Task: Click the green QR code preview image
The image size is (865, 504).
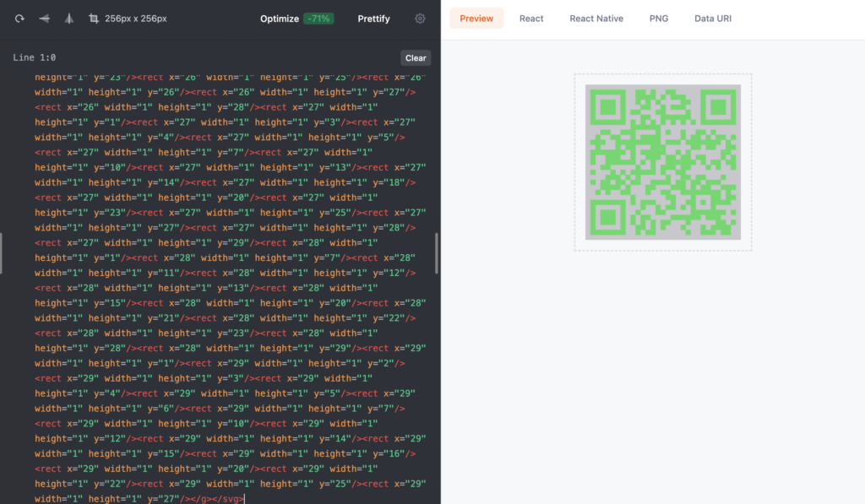Action: click(663, 162)
